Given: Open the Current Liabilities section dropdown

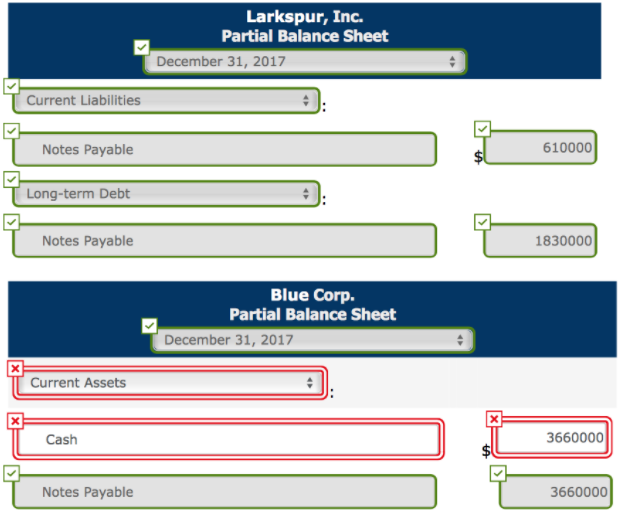Looking at the screenshot, I should (x=166, y=101).
